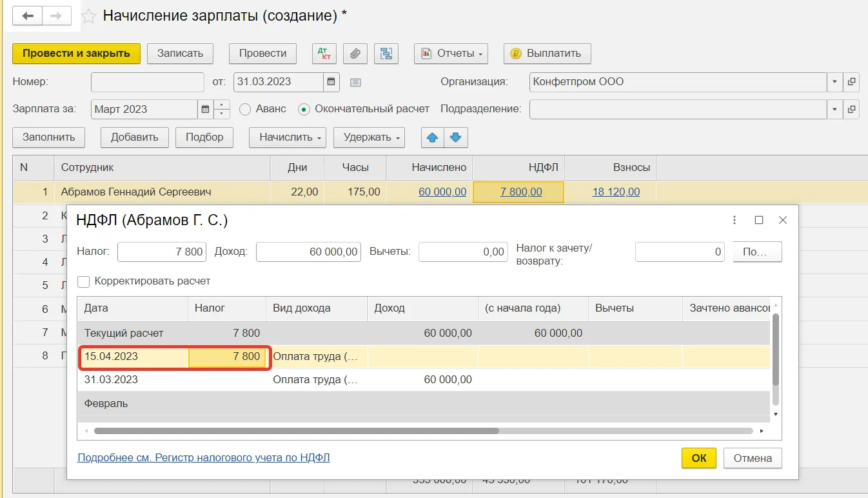Click the Записать button

pos(181,54)
